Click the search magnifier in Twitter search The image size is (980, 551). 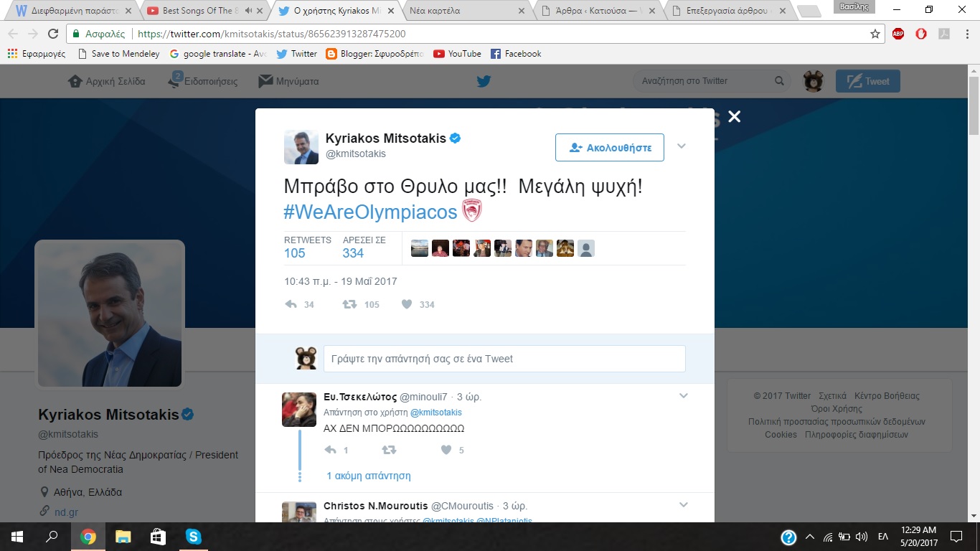tap(779, 81)
